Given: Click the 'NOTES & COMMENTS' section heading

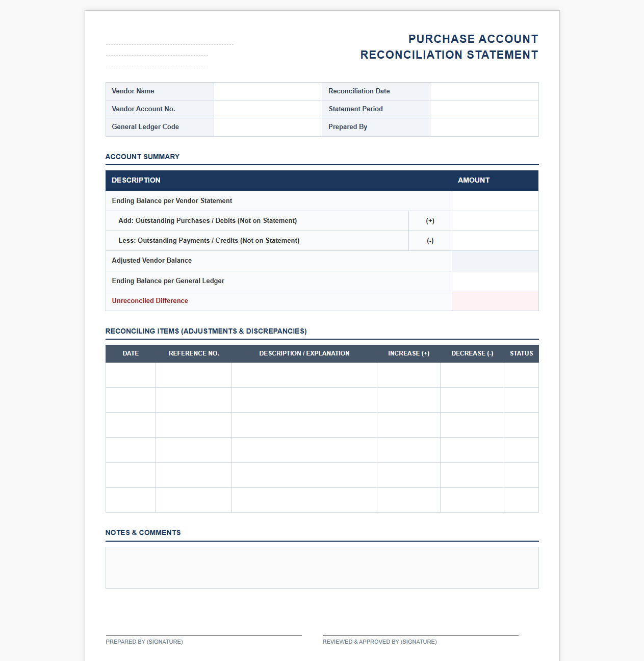Looking at the screenshot, I should 143,532.
